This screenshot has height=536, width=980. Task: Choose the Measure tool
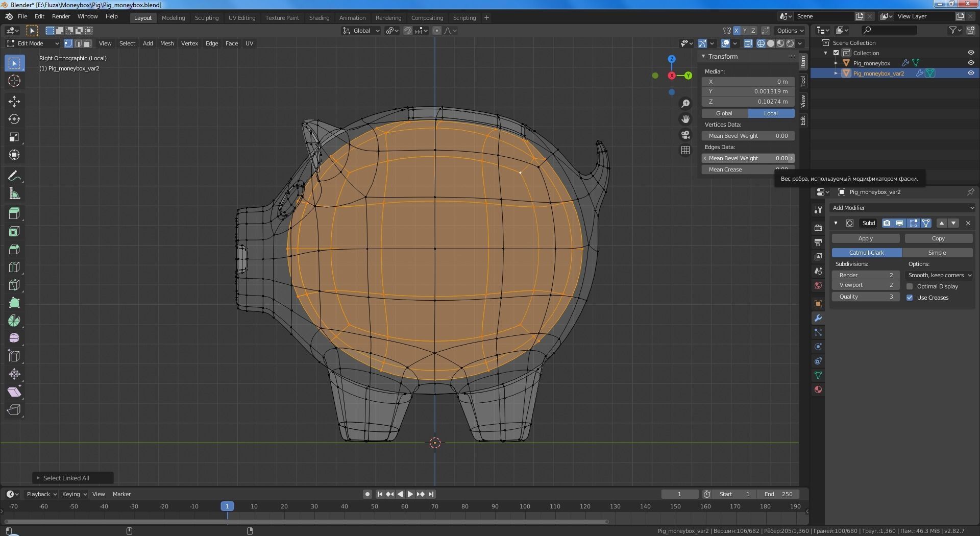pos(14,194)
